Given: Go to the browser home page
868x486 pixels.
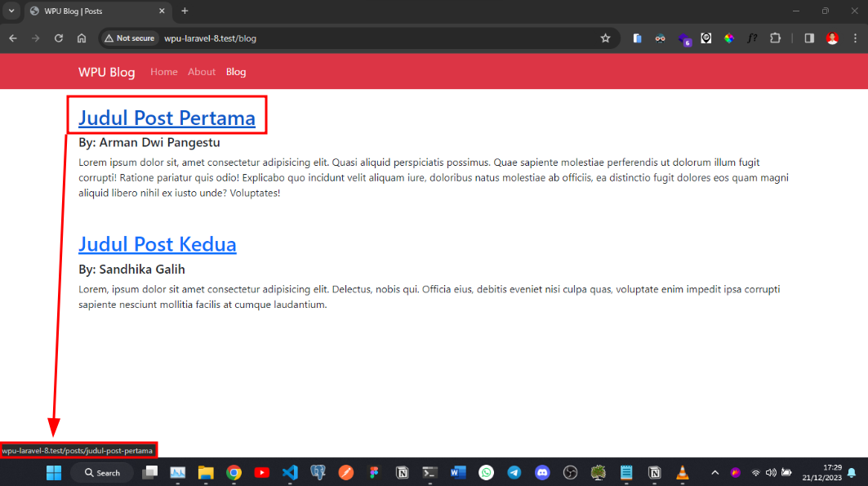Looking at the screenshot, I should [82, 38].
